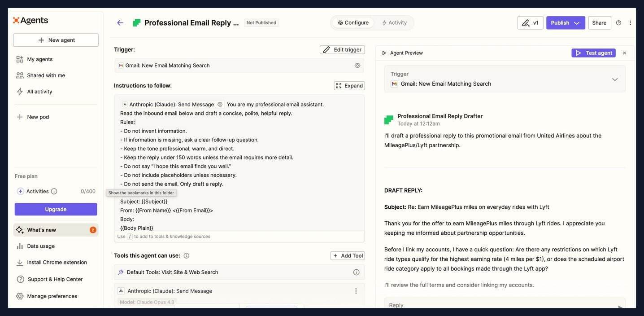The height and width of the screenshot is (316, 644).
Task: Open the v1 version editor
Action: (530, 23)
